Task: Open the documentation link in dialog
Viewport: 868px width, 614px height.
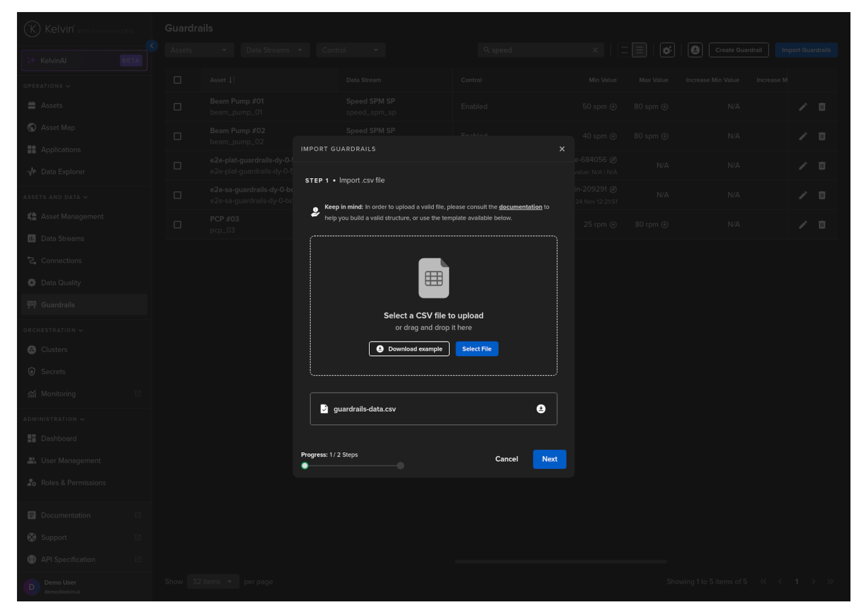Action: click(520, 207)
